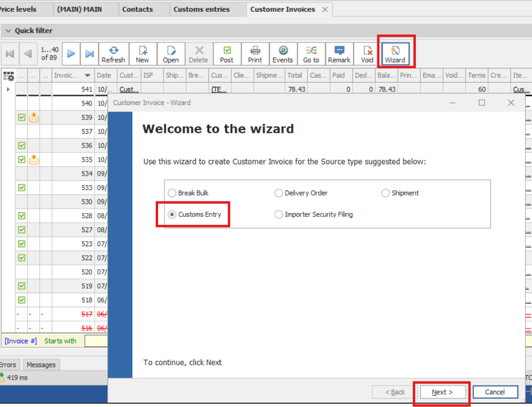Cancel the Customer Invoice wizard

coord(495,392)
